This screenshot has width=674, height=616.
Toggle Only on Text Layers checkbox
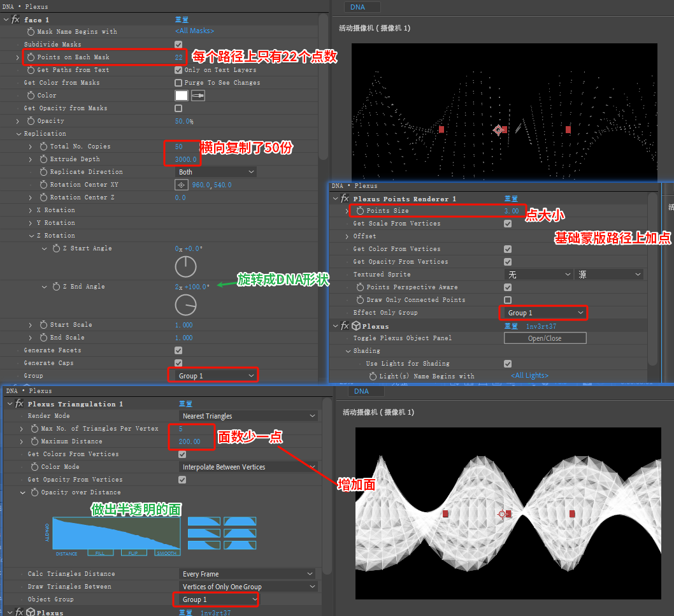[x=178, y=70]
